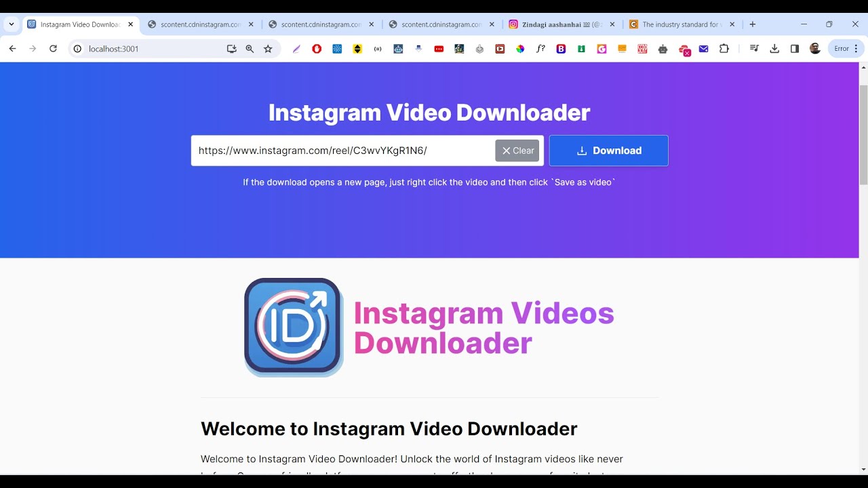The image size is (868, 488).
Task: Switch to the Zindagi aashanhai Instagram tab
Action: [561, 24]
